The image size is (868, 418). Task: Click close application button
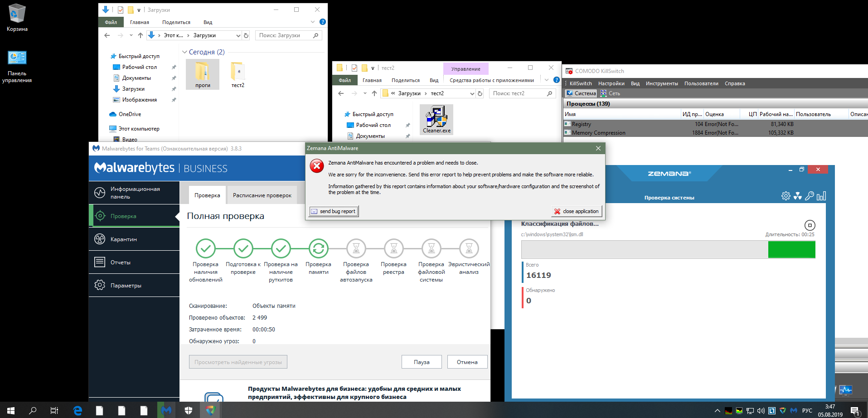[x=577, y=211]
